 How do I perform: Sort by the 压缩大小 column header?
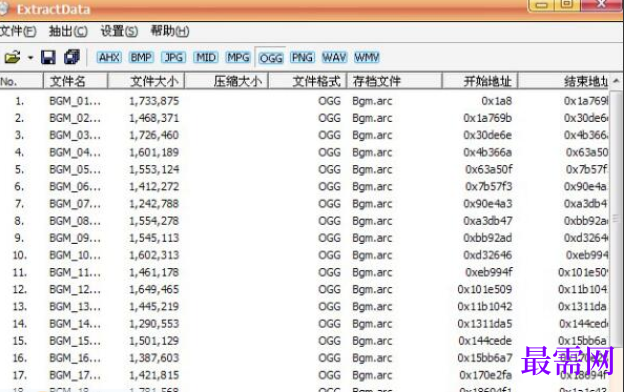(226, 82)
